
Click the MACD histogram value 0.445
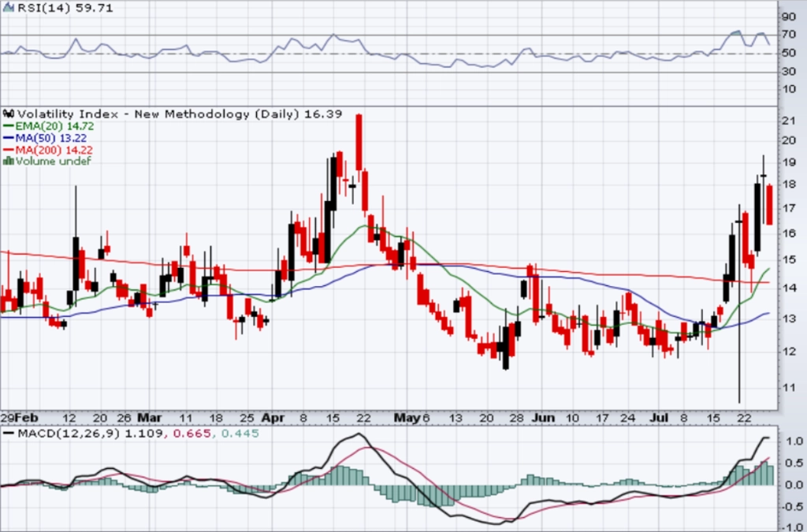[x=240, y=433]
